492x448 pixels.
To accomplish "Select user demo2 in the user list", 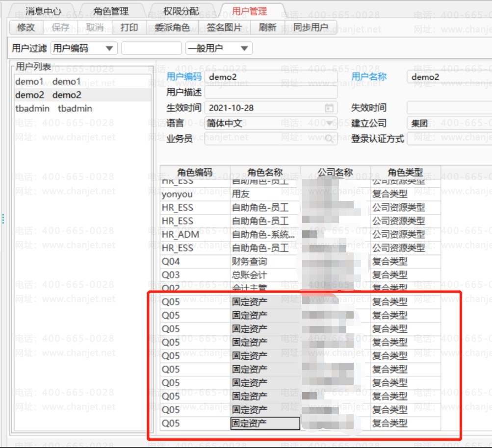I will pos(83,95).
